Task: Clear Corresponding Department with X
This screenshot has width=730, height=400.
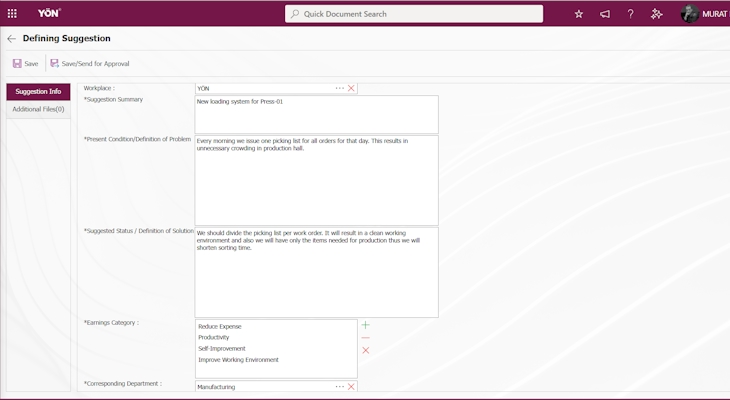Action: coord(351,386)
